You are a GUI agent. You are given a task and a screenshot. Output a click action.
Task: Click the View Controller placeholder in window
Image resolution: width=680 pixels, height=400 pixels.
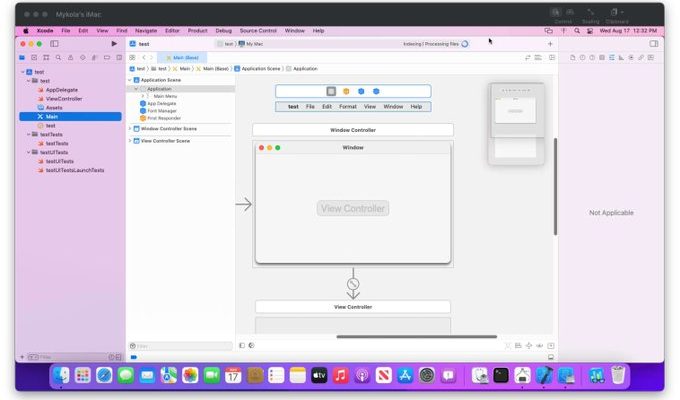point(353,209)
